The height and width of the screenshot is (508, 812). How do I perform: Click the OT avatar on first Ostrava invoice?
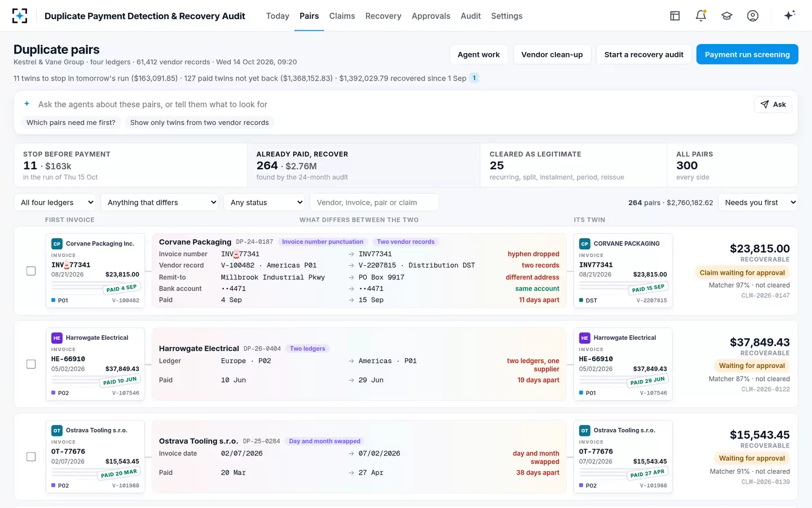coord(57,431)
